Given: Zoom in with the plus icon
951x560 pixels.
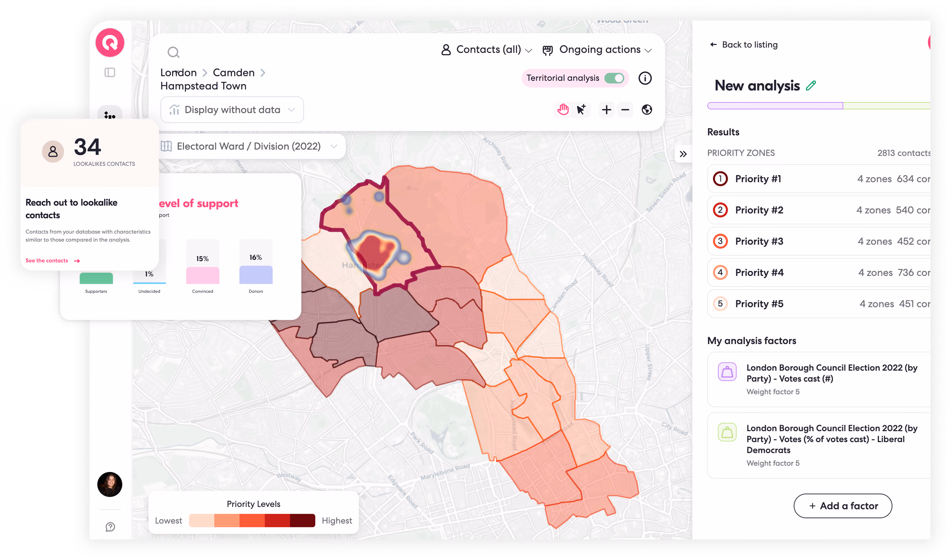Looking at the screenshot, I should (x=606, y=109).
